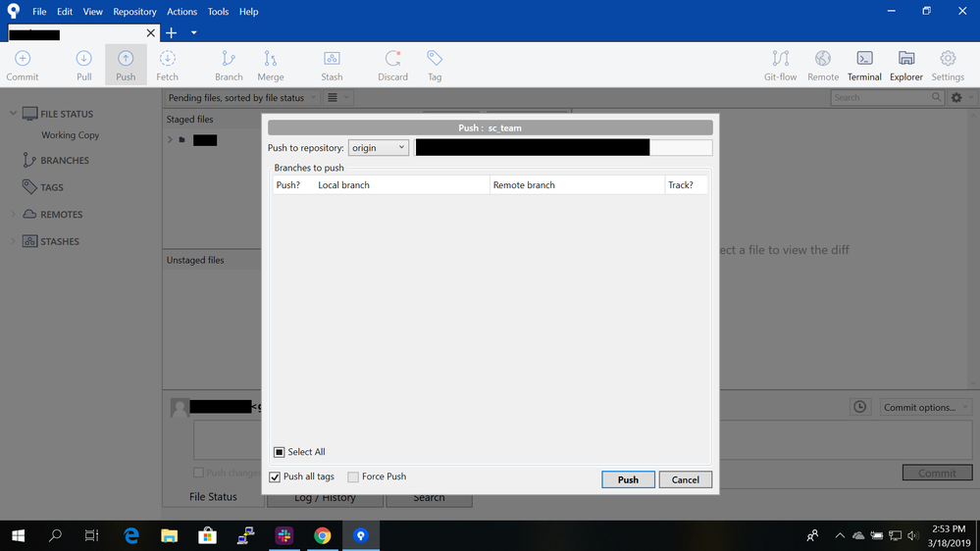Open Slack from the taskbar
This screenshot has height=551, width=980.
tap(284, 535)
